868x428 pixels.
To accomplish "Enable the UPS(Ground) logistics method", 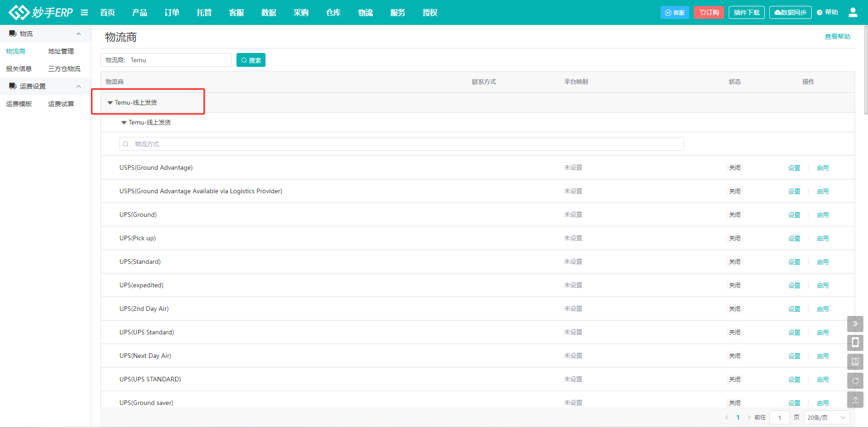I will tap(822, 215).
